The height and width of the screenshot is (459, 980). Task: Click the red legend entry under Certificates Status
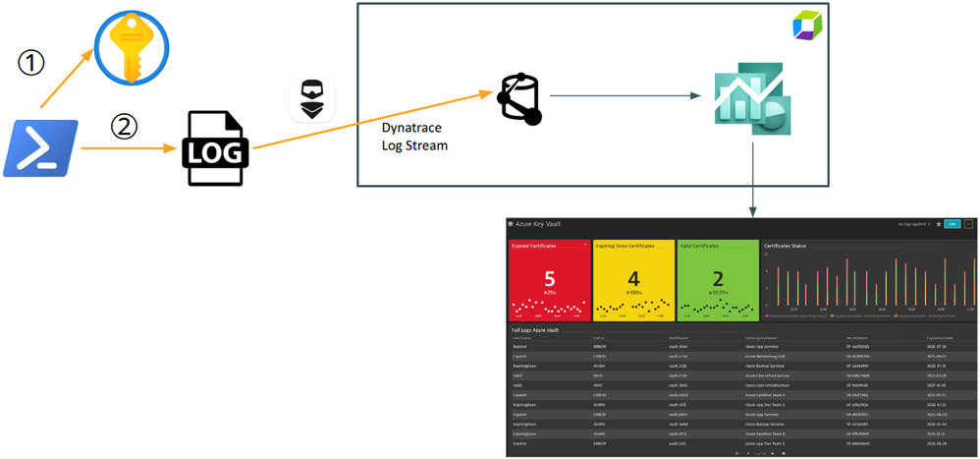pyautogui.click(x=794, y=316)
